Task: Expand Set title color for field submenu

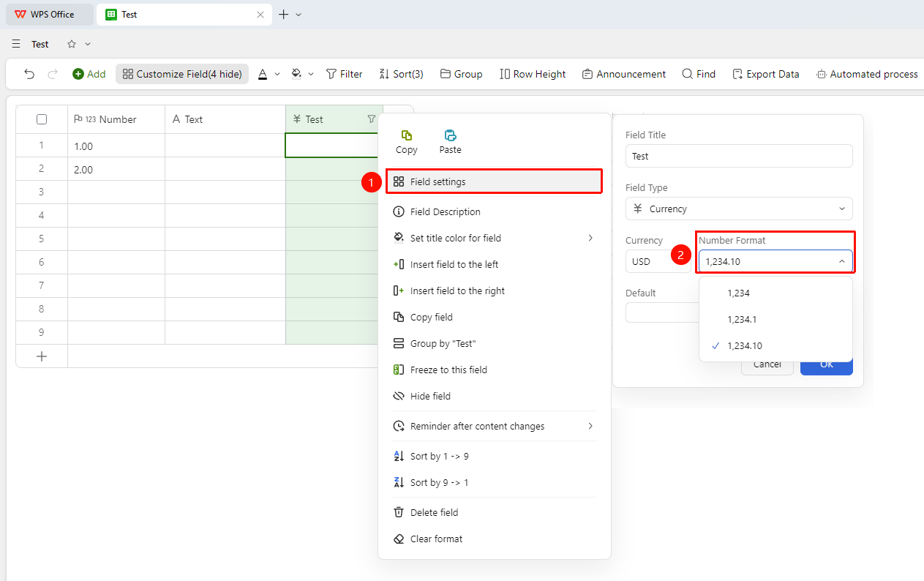Action: tap(590, 238)
